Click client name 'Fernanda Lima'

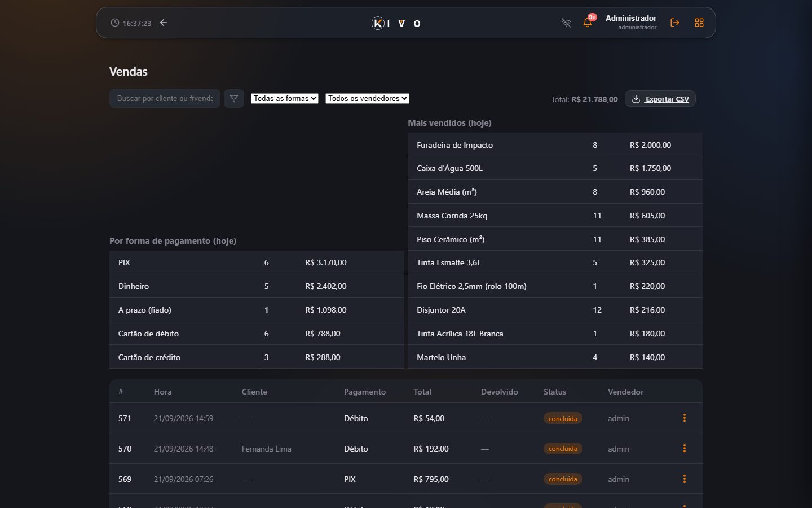coord(267,449)
